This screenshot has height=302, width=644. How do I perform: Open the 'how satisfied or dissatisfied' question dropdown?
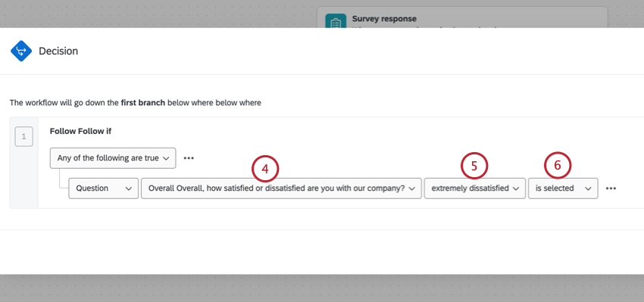(x=281, y=188)
